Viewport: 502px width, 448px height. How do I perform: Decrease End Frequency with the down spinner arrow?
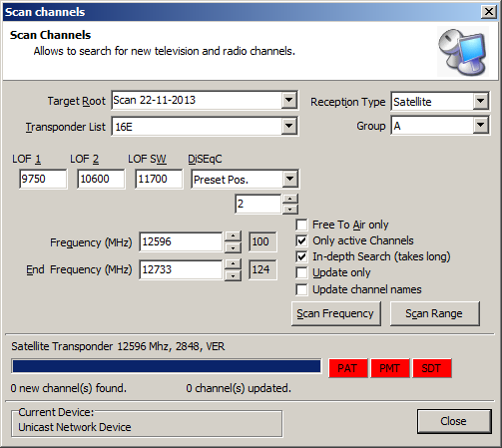pyautogui.click(x=233, y=276)
